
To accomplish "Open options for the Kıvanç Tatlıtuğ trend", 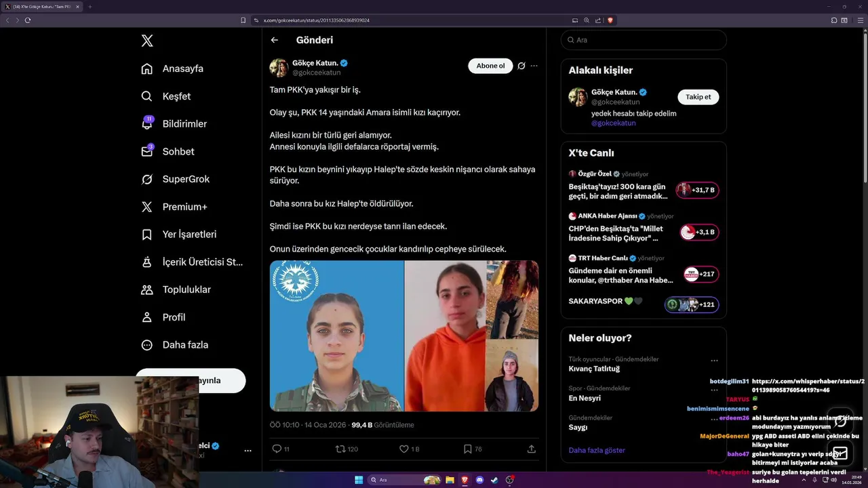I will pos(714,361).
